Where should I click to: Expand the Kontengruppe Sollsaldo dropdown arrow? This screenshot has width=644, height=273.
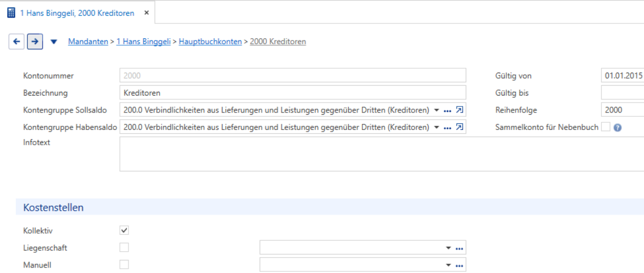coord(437,110)
